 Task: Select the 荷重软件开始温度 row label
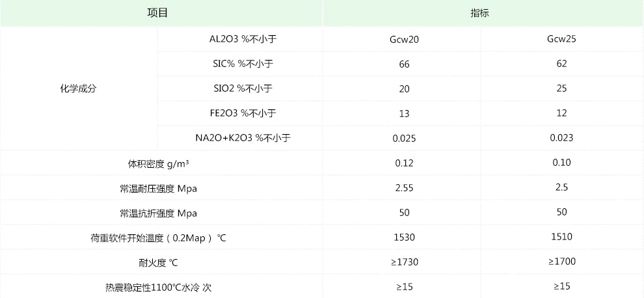pos(158,238)
